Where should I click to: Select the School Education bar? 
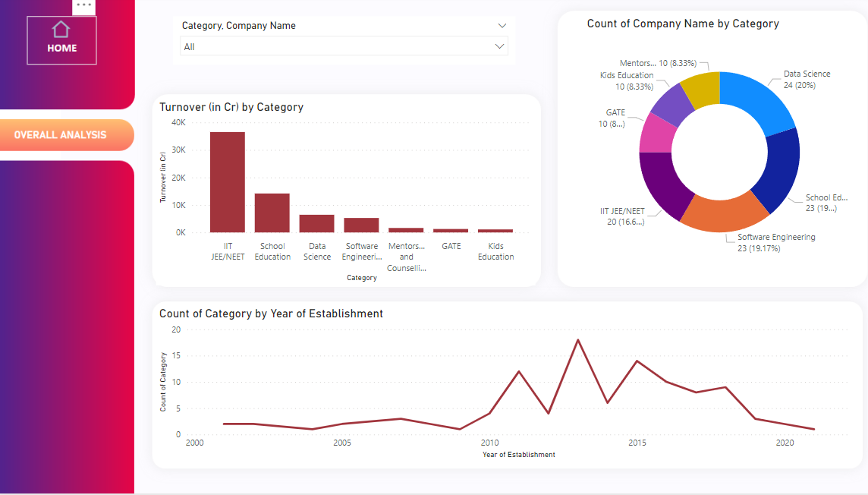pos(272,212)
